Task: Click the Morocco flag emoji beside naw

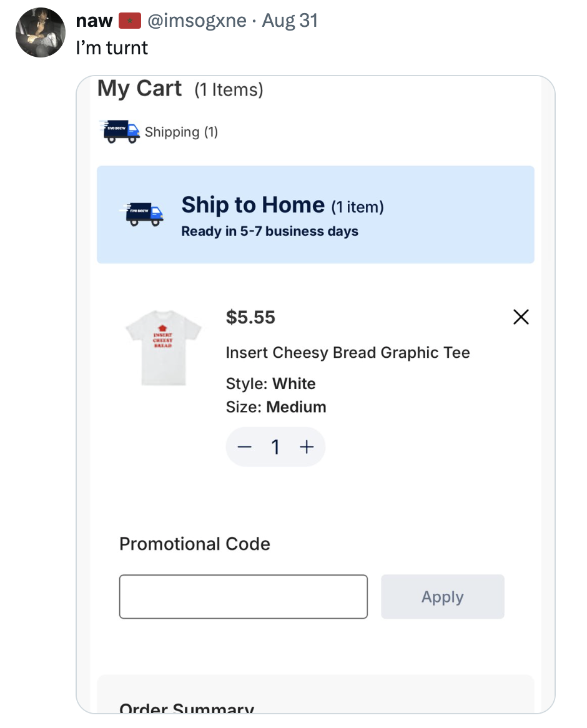Action: pos(130,19)
